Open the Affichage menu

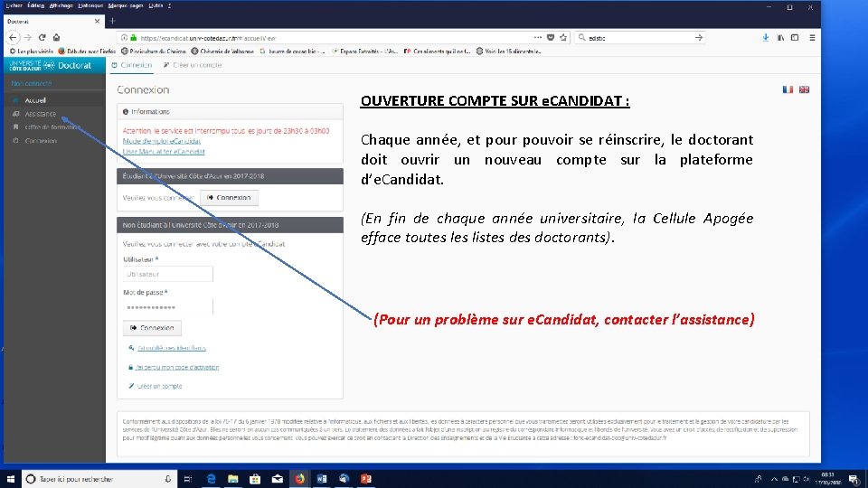coord(61,5)
